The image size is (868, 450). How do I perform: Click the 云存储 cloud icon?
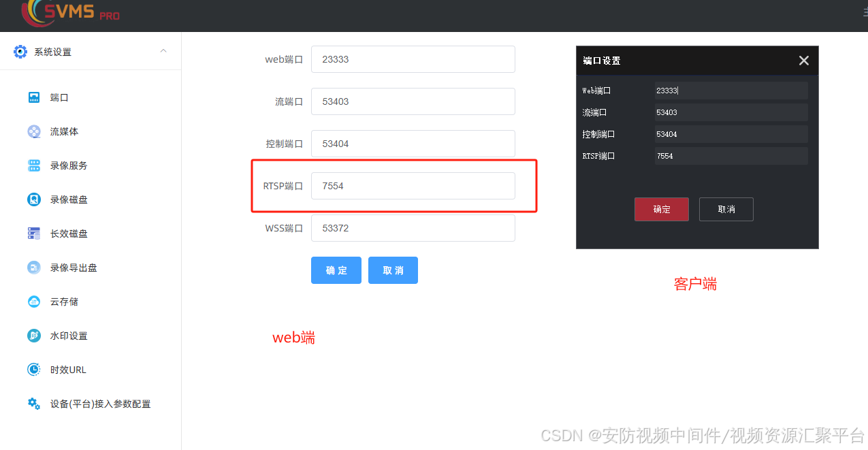coord(34,302)
